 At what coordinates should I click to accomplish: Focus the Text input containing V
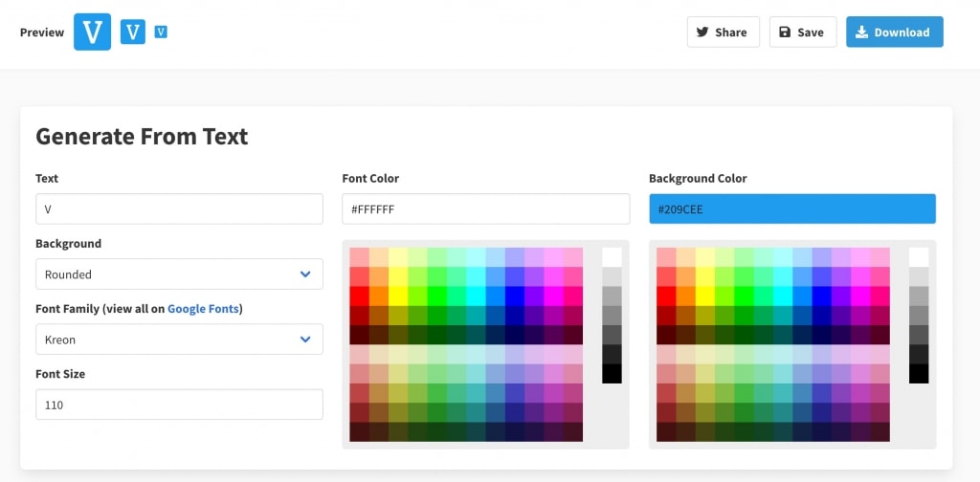pos(179,208)
